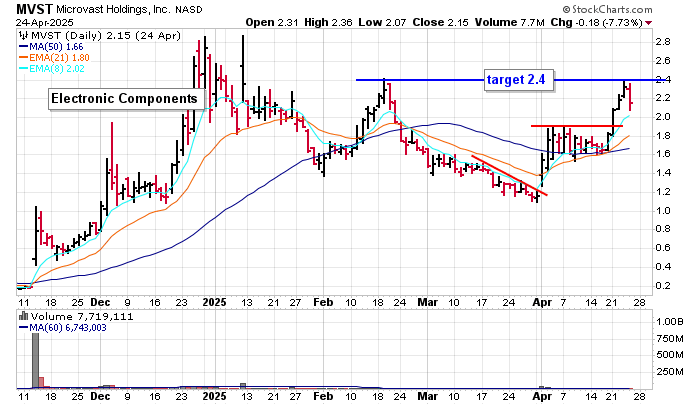Click the 1.0 price axis label

662,210
